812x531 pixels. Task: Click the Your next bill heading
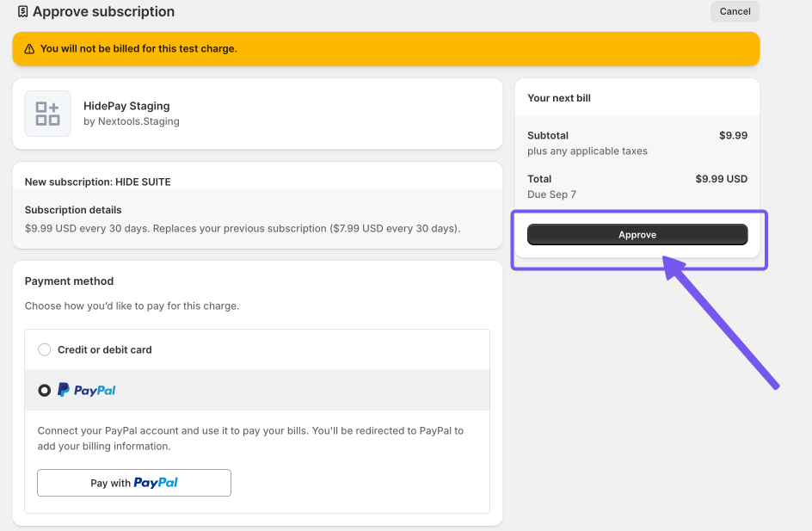559,98
